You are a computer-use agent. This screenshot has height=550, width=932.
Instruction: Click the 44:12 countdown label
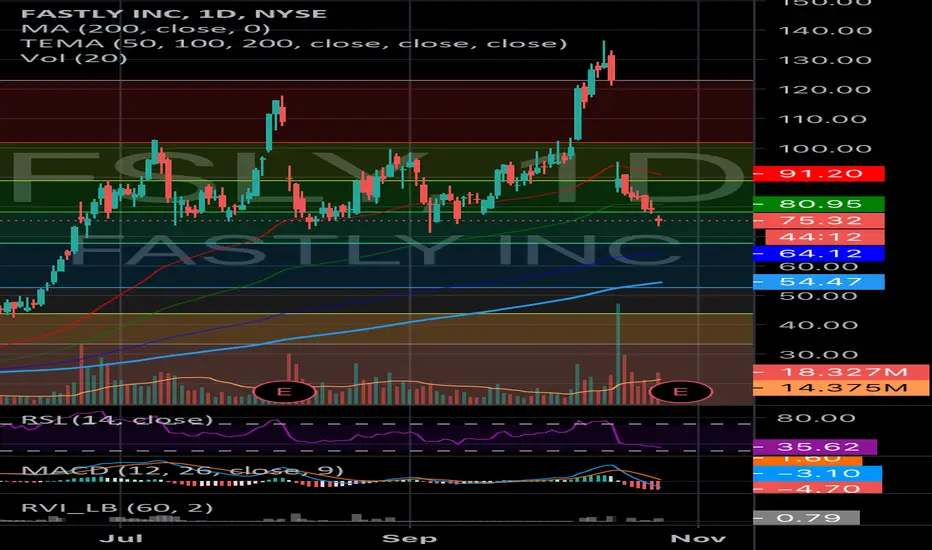pyautogui.click(x=824, y=237)
